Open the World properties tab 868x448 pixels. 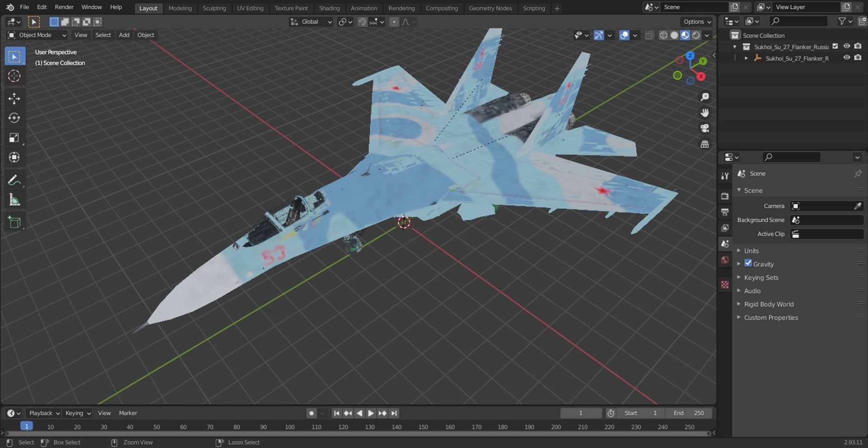click(x=725, y=260)
